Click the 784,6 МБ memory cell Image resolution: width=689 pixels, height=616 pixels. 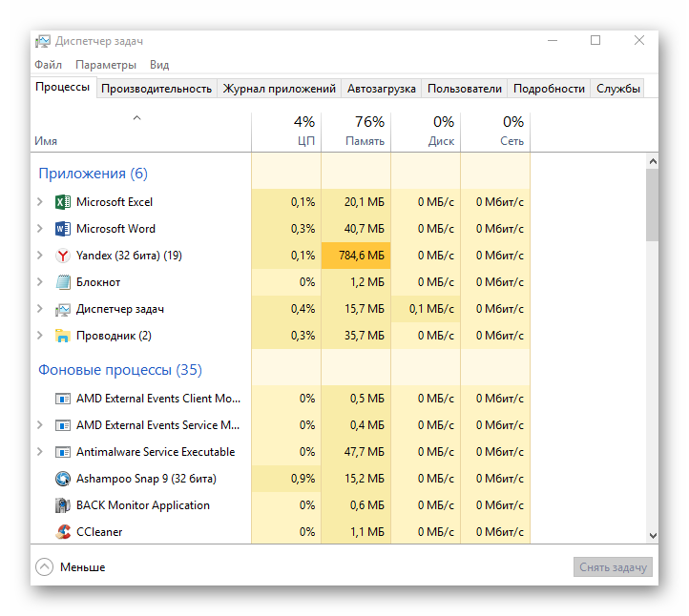tap(356, 256)
